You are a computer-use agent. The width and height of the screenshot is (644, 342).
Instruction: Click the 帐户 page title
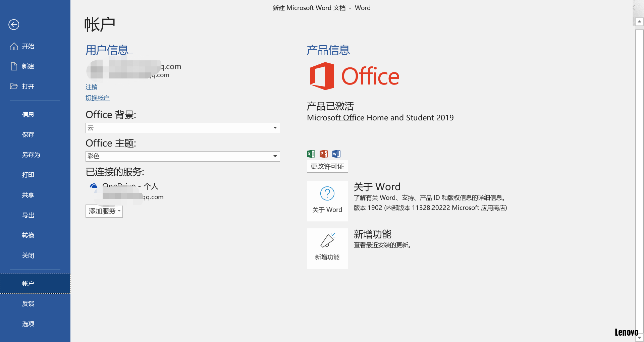[100, 24]
